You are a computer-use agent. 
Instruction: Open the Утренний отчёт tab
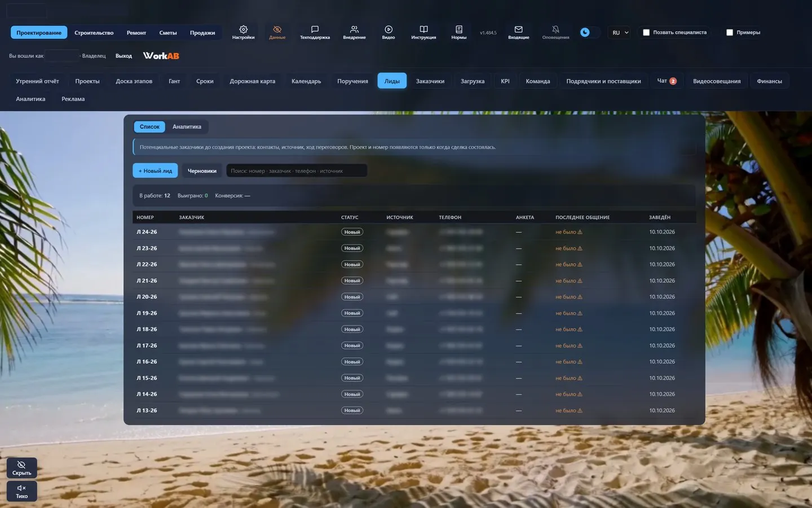tap(37, 81)
